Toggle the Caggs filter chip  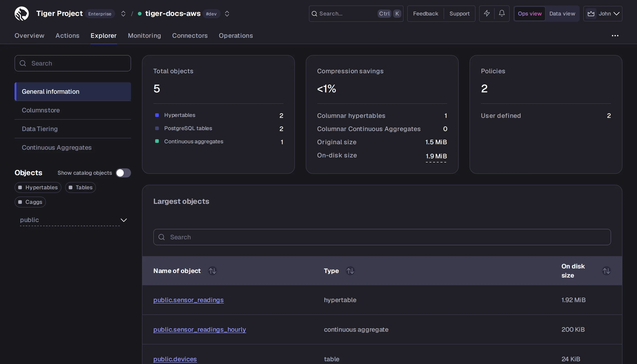tap(30, 202)
